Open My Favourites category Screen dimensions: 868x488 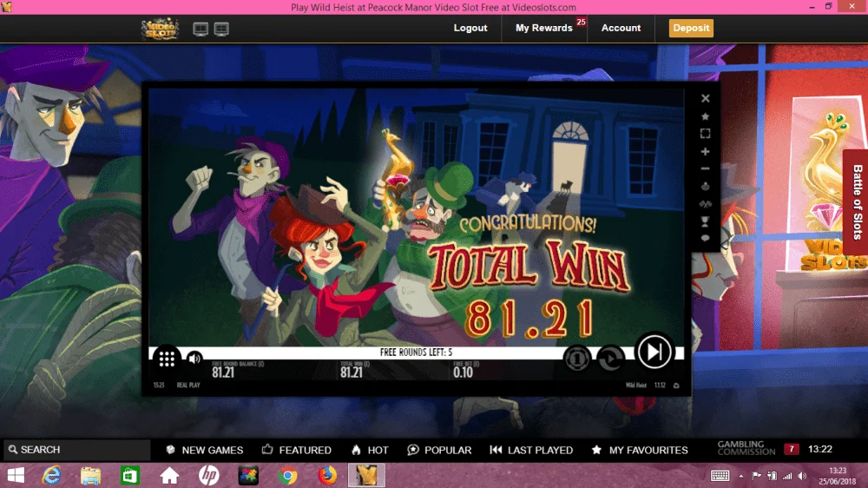pos(640,450)
